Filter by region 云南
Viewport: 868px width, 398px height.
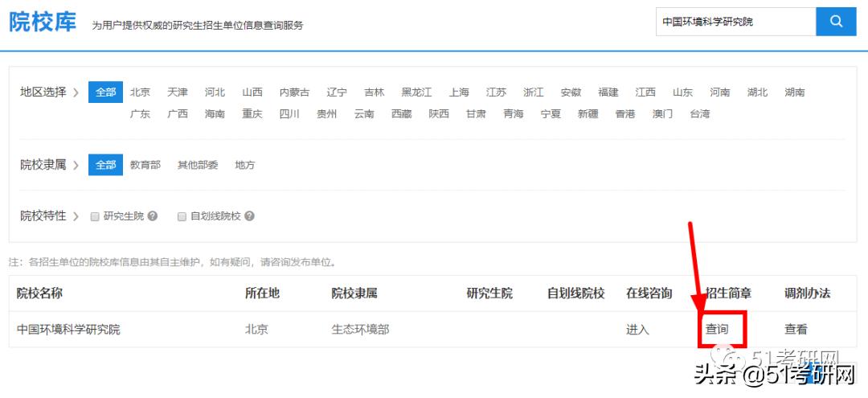click(x=364, y=113)
